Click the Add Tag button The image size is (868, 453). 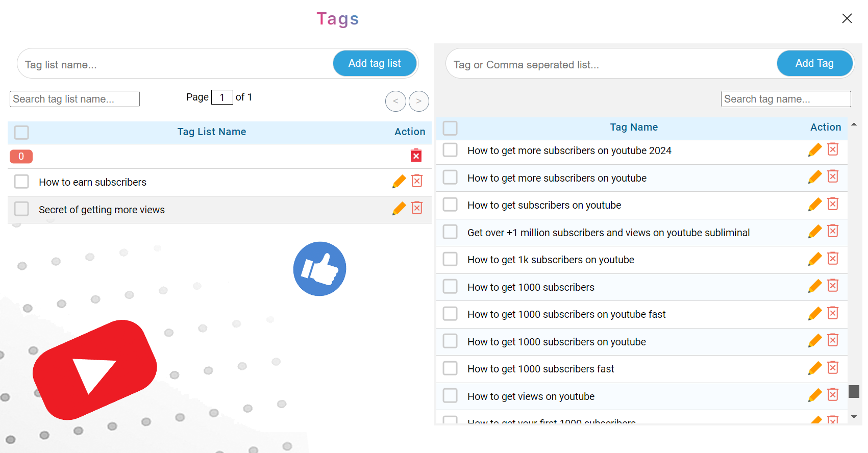814,63
